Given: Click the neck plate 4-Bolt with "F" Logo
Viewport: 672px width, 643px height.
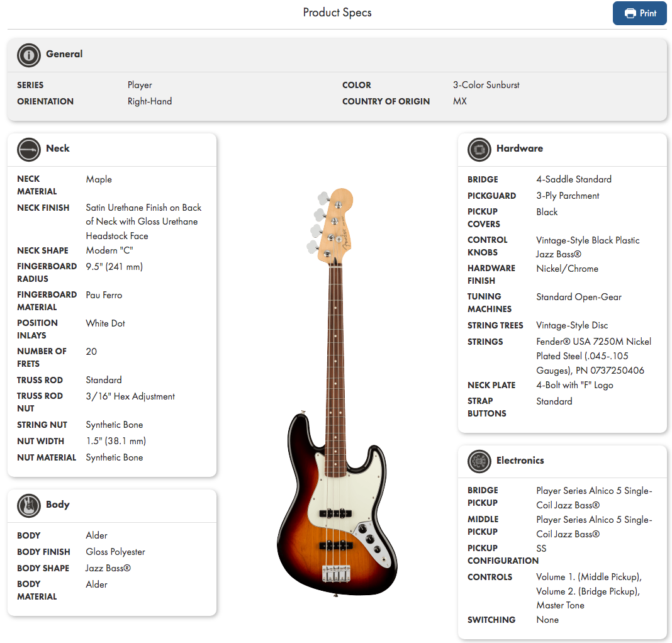Looking at the screenshot, I should pos(574,385).
